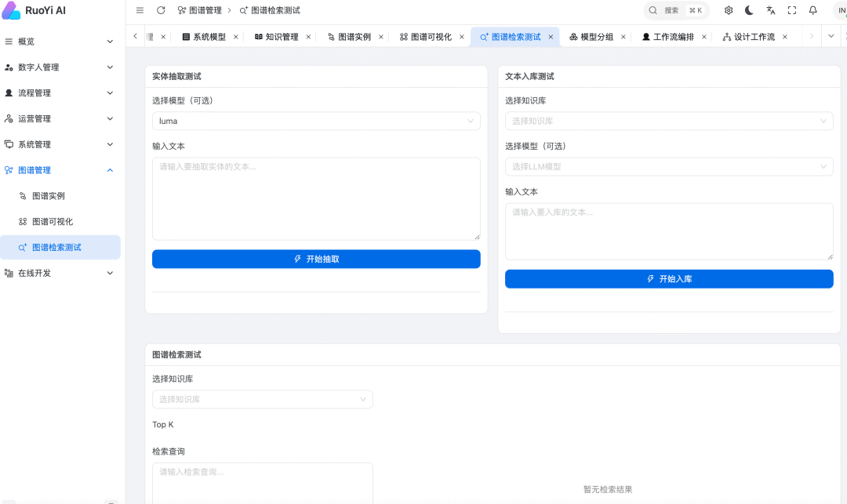Click the refresh page icon

pyautogui.click(x=161, y=10)
